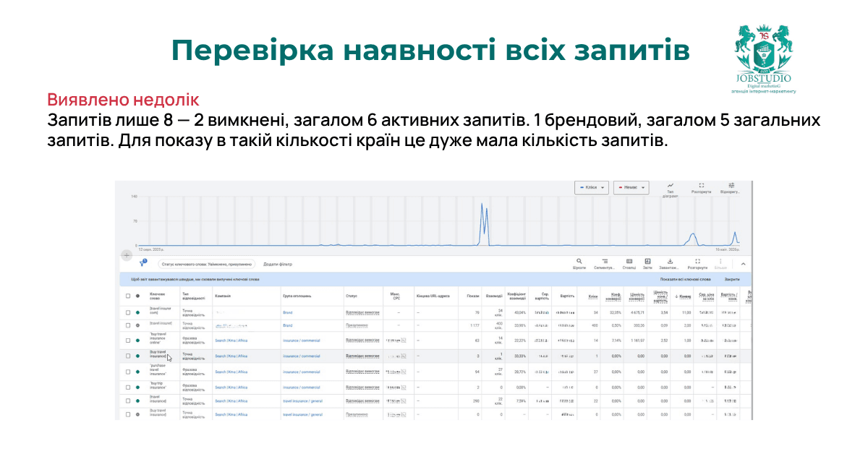868x454 pixels.
Task: Tick checkbox for the last [buy travel insurance] row
Action: pos(128,414)
